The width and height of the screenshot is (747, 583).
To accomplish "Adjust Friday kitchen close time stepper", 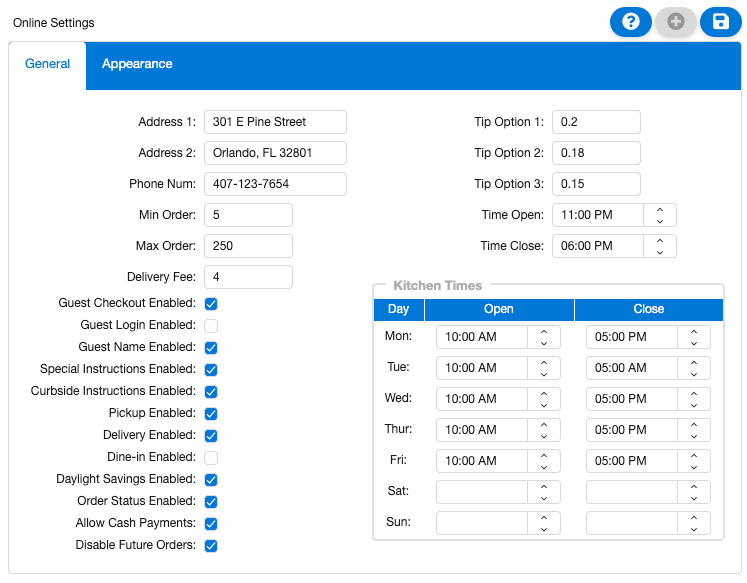I will pyautogui.click(x=694, y=461).
